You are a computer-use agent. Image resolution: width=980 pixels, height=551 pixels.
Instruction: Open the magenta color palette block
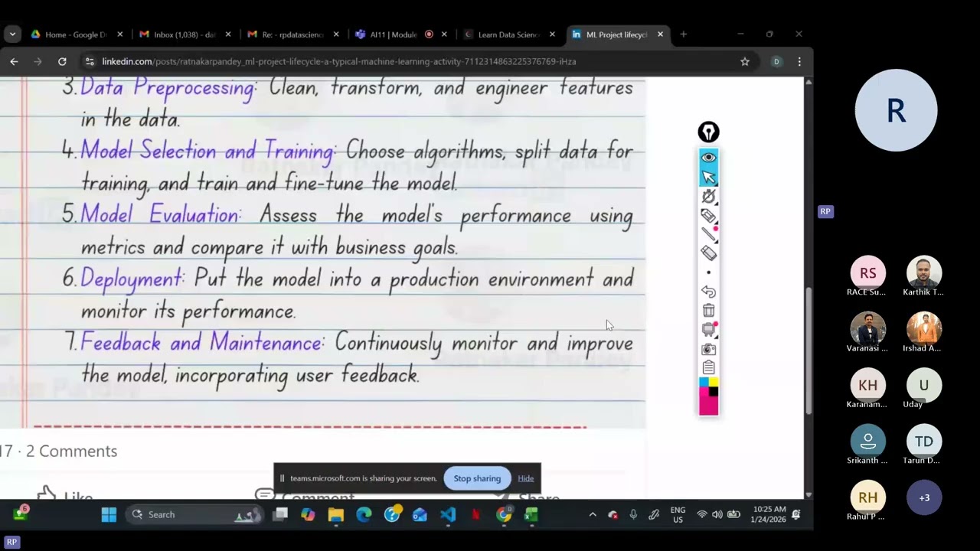[708, 406]
